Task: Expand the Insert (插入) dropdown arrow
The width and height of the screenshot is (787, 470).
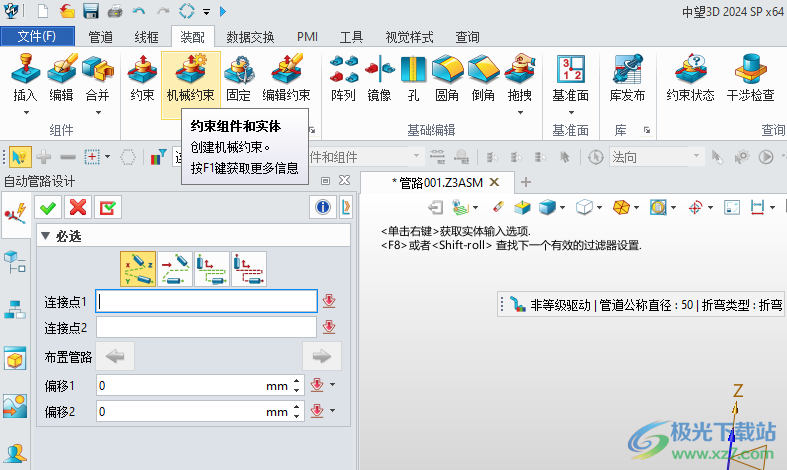Action: (x=26, y=112)
